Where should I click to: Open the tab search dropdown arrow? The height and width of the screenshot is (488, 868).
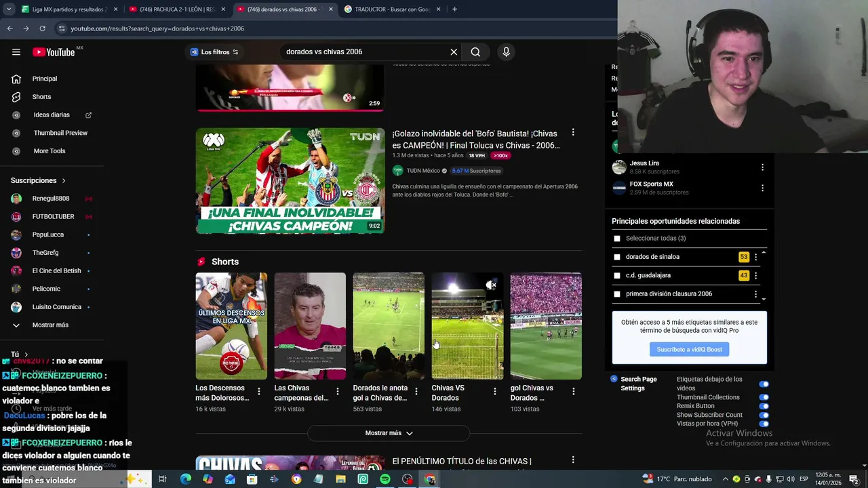9,9
